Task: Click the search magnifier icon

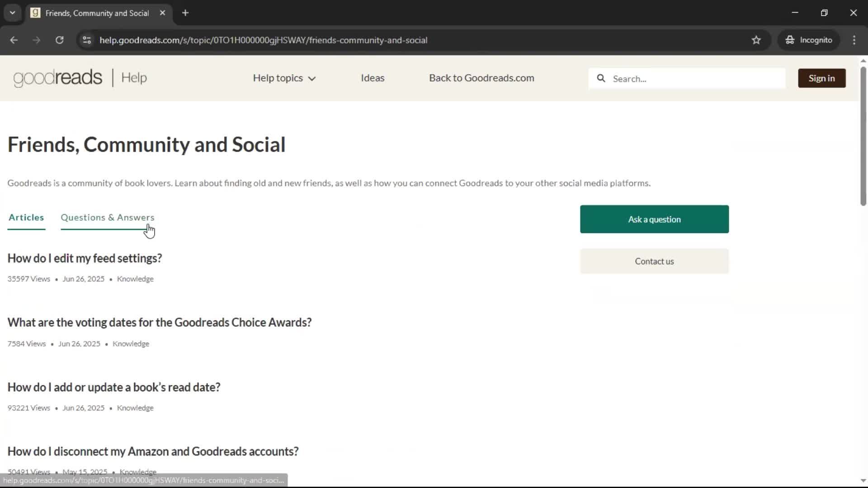Action: point(601,79)
